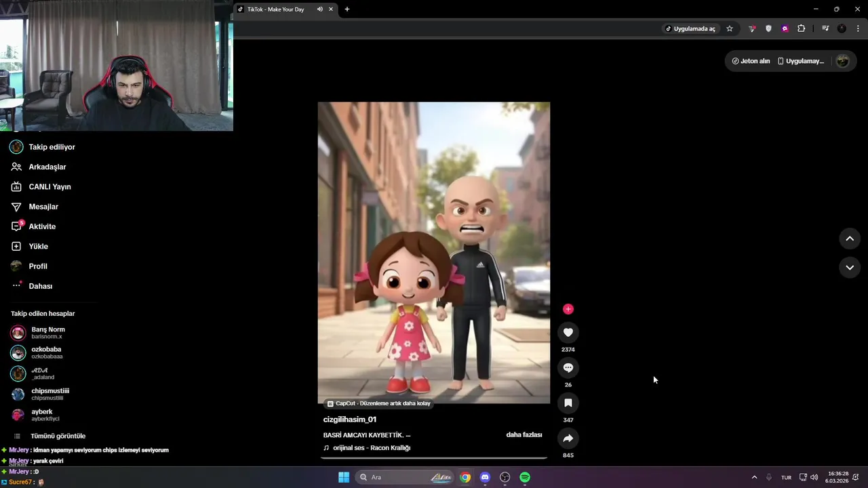Seek on the video progress bar
Screen dimensions: 868x488
(x=434, y=458)
